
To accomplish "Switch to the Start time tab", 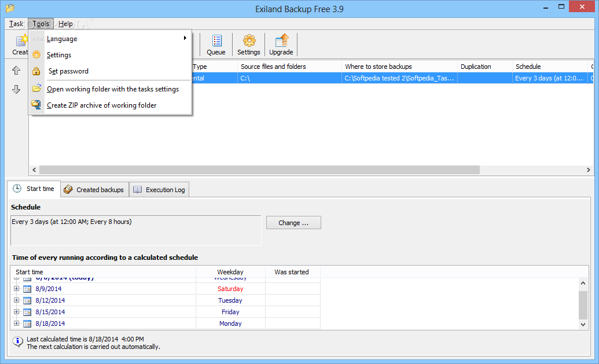I will point(34,189).
